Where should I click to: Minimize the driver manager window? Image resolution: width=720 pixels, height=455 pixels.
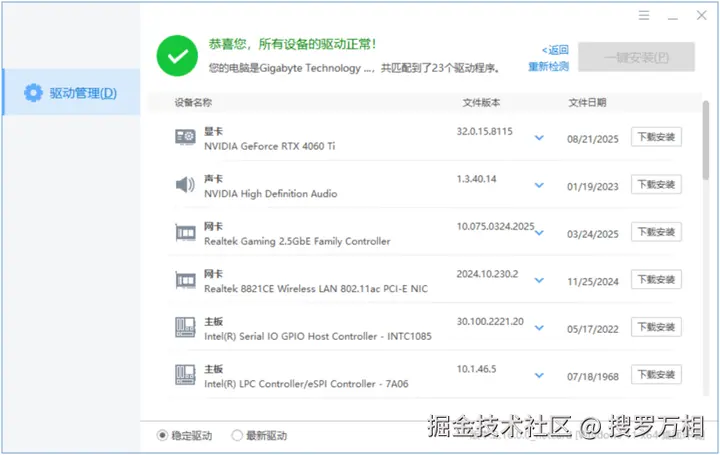coord(673,18)
